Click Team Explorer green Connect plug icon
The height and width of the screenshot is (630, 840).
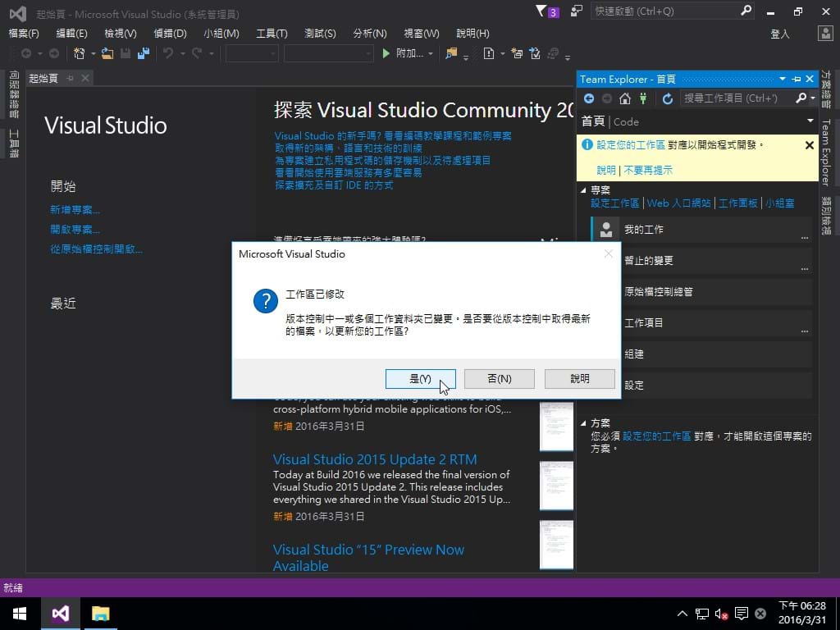coord(643,98)
